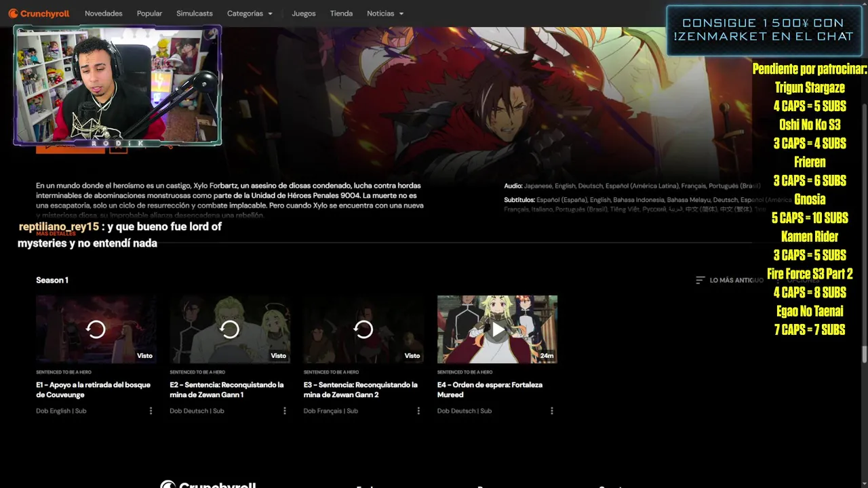The width and height of the screenshot is (868, 488).
Task: Open the Novedades menu item
Action: [103, 14]
